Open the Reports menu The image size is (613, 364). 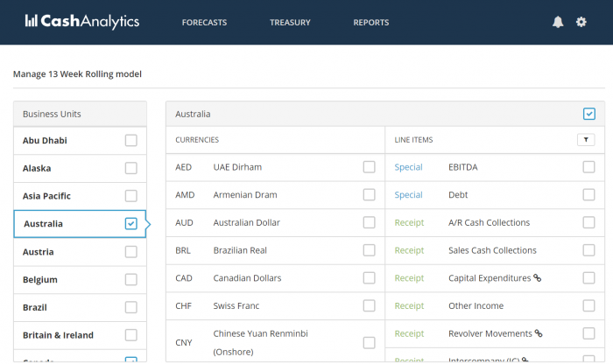371,23
